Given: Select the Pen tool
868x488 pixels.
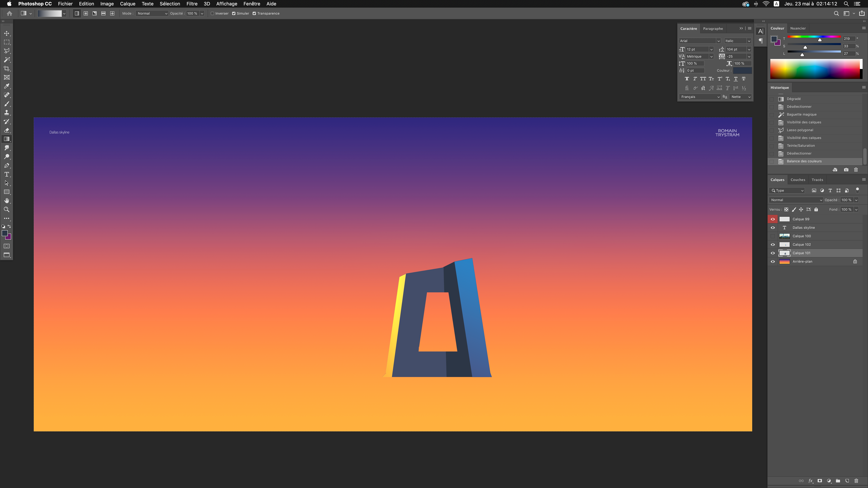Looking at the screenshot, I should coord(7,165).
